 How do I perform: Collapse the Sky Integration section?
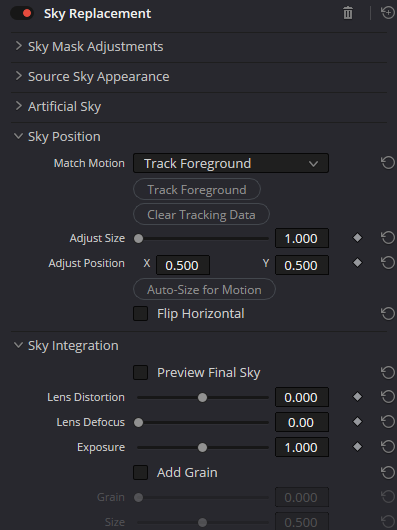(x=18, y=345)
